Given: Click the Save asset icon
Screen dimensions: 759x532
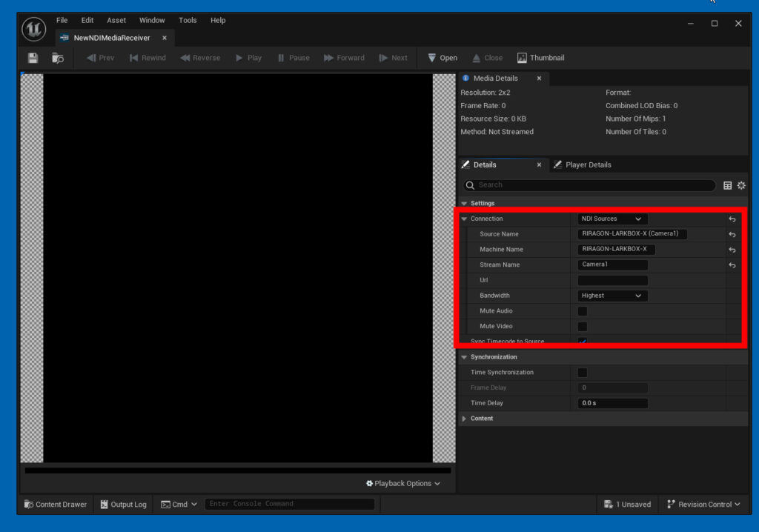Looking at the screenshot, I should click(x=33, y=57).
